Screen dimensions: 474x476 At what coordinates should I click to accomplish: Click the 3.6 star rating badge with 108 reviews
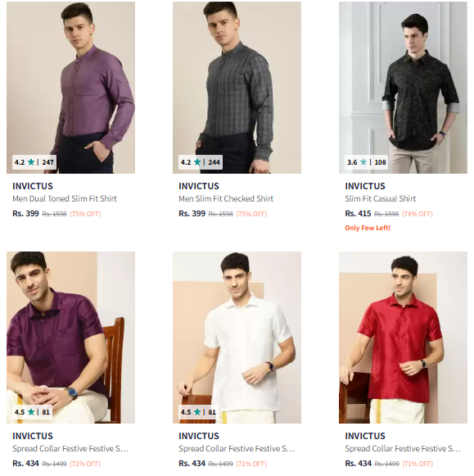click(x=367, y=162)
